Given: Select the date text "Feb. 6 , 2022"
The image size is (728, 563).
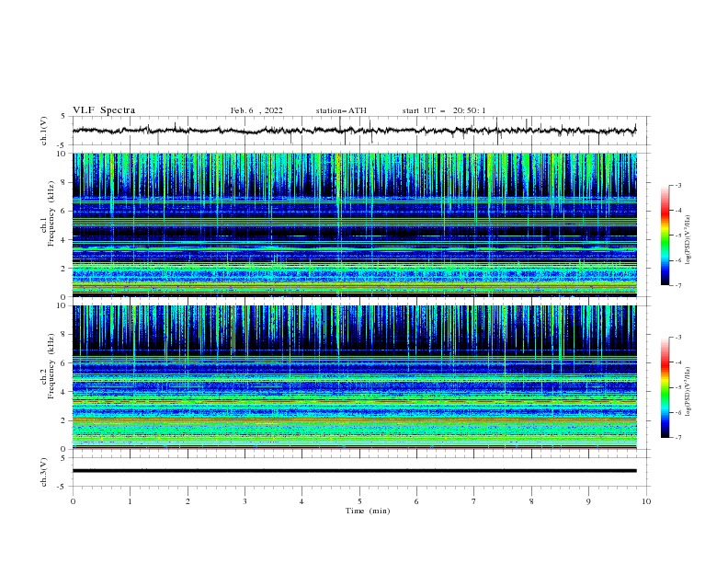Looking at the screenshot, I should [256, 110].
